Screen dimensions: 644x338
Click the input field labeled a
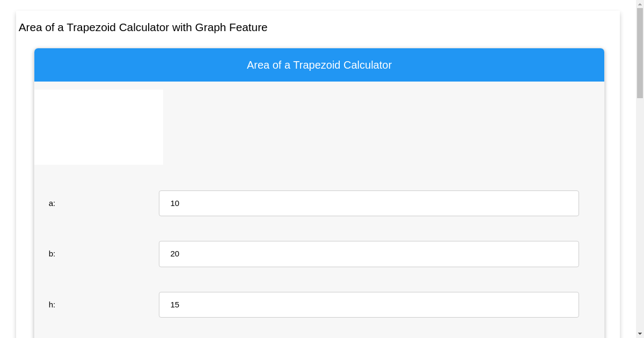click(369, 203)
